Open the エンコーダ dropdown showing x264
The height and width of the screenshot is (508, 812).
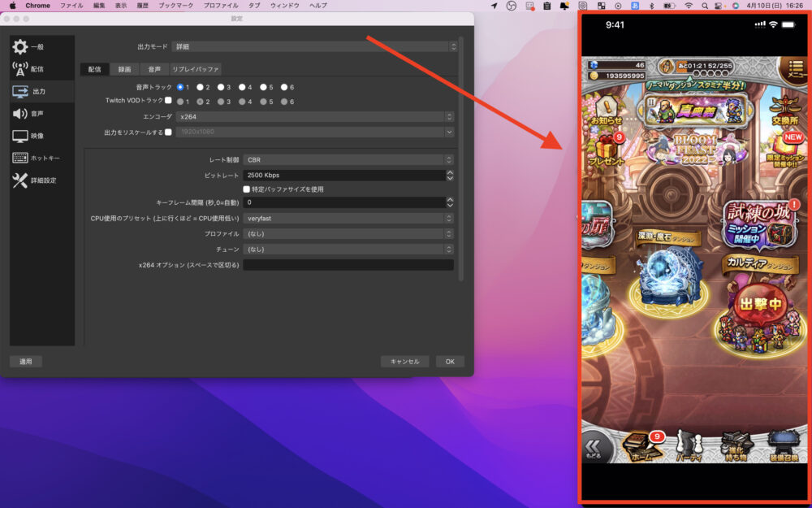[315, 116]
